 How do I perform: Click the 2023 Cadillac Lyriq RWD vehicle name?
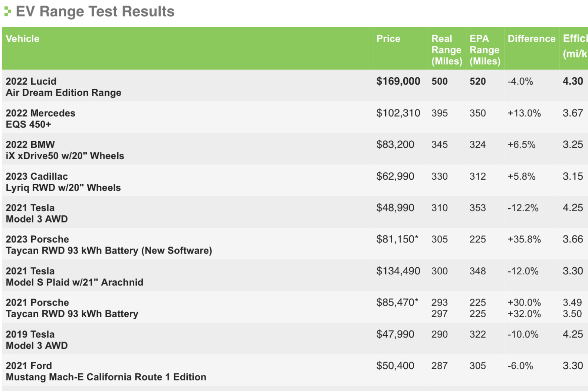(x=63, y=182)
